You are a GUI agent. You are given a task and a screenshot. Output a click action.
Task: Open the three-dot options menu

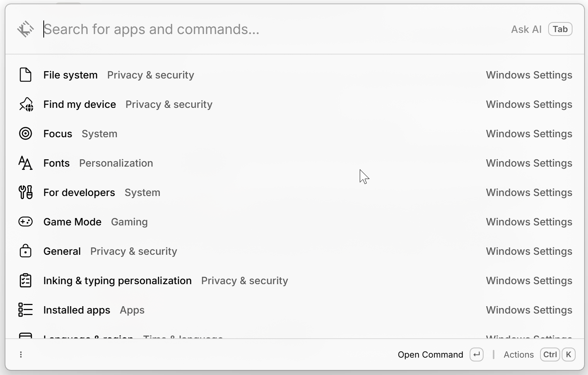(x=21, y=355)
